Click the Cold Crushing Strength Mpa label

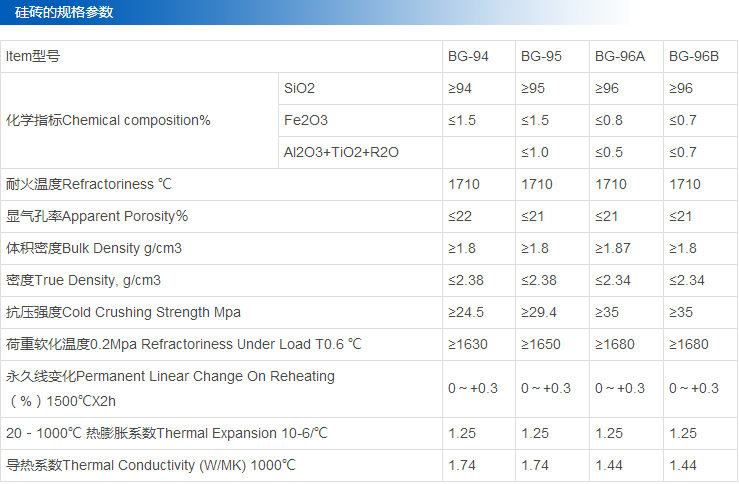[x=123, y=312]
